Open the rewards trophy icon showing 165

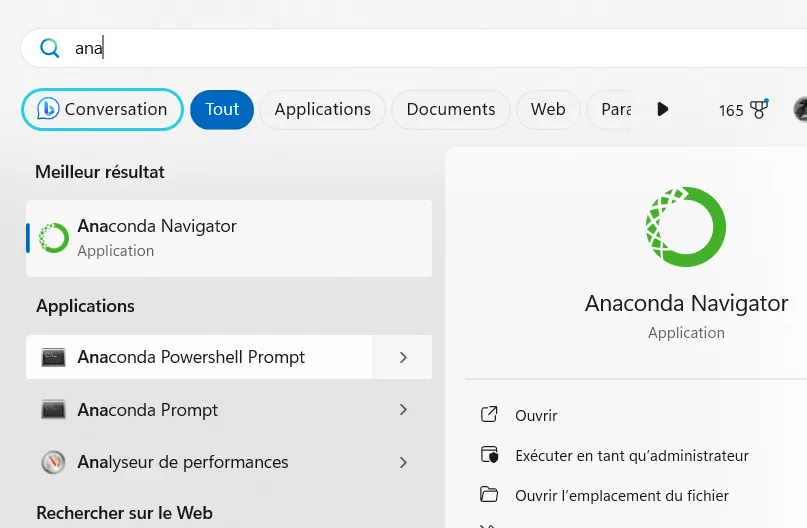click(759, 109)
